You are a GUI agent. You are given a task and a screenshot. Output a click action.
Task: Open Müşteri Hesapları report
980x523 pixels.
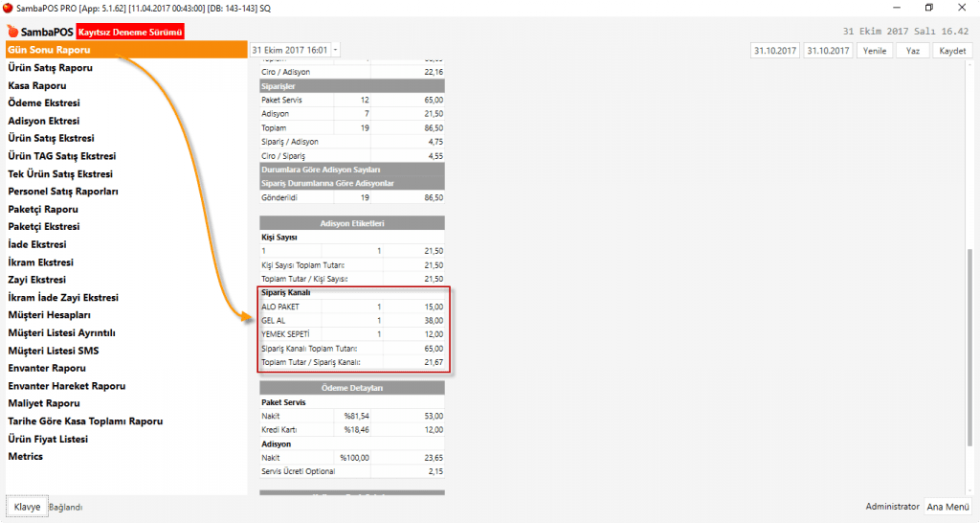(x=49, y=314)
